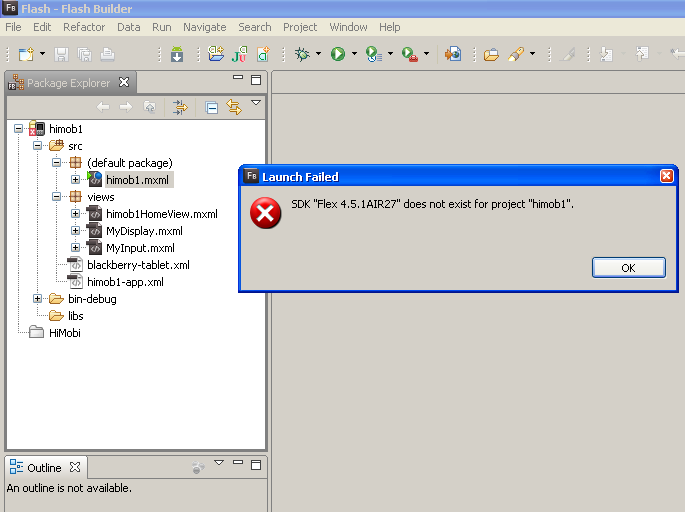Expand the MyDisplay.mxml node
The width and height of the screenshot is (685, 523).
pyautogui.click(x=75, y=231)
